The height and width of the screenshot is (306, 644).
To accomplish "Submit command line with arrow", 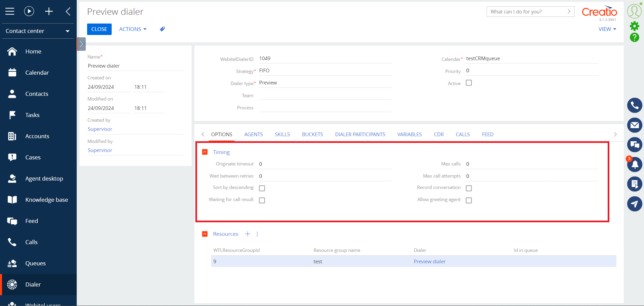I will 569,11.
